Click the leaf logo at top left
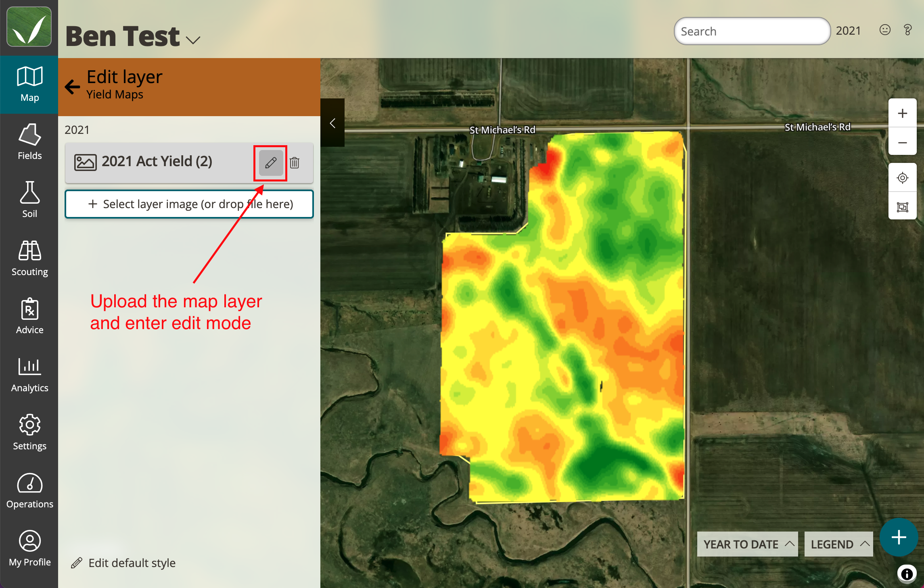Image resolution: width=924 pixels, height=588 pixels. [29, 27]
